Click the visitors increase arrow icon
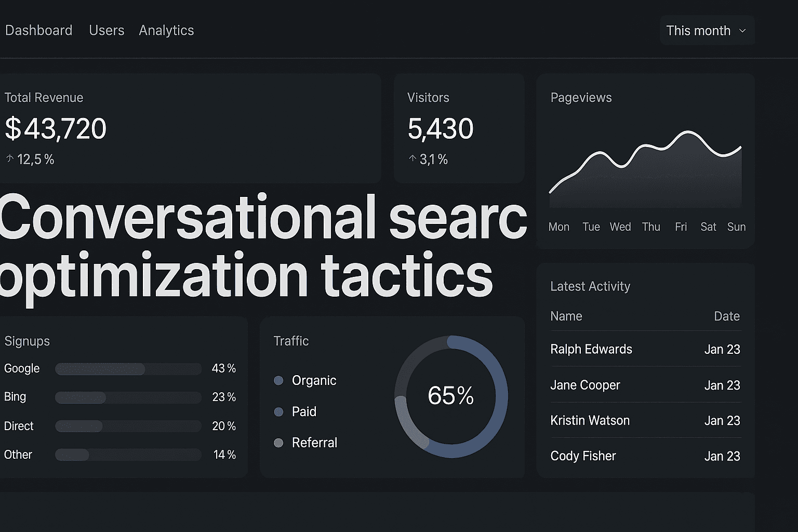The height and width of the screenshot is (532, 798). 412,159
